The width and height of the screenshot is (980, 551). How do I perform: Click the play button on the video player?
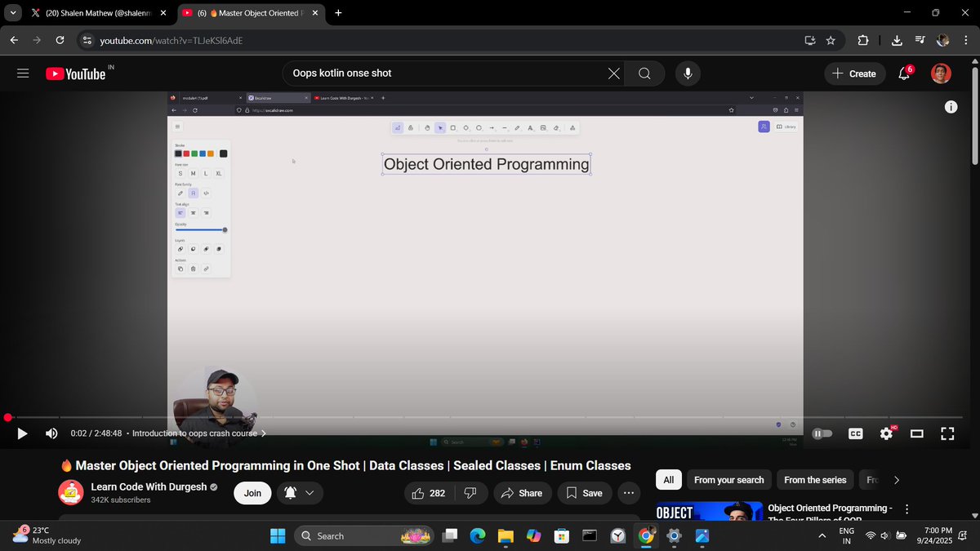point(21,433)
